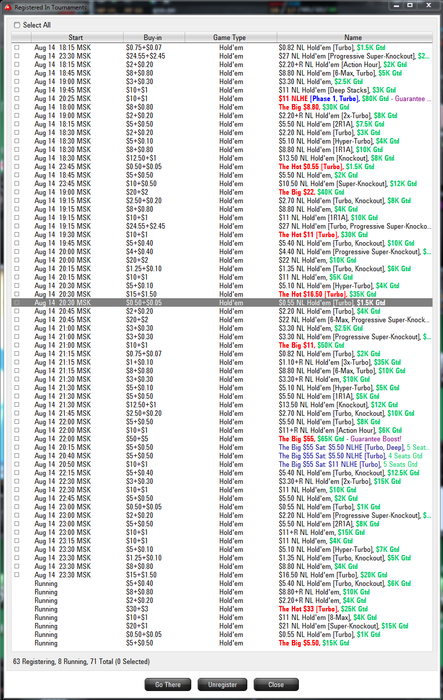Screen dimensions: 443x700
Task: Click the Aug 14 18:00 MSK start time
Action: pyautogui.click(x=63, y=107)
